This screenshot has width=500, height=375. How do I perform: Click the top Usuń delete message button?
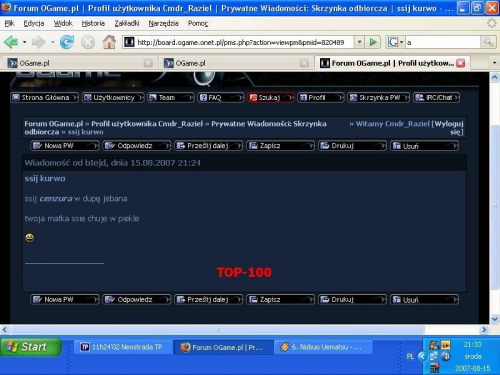424,146
